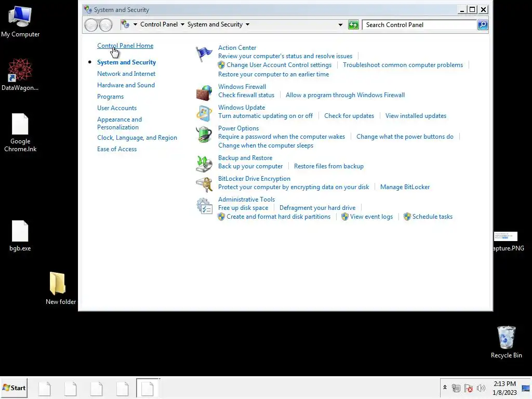Select Hardware and Sound category

click(x=126, y=85)
